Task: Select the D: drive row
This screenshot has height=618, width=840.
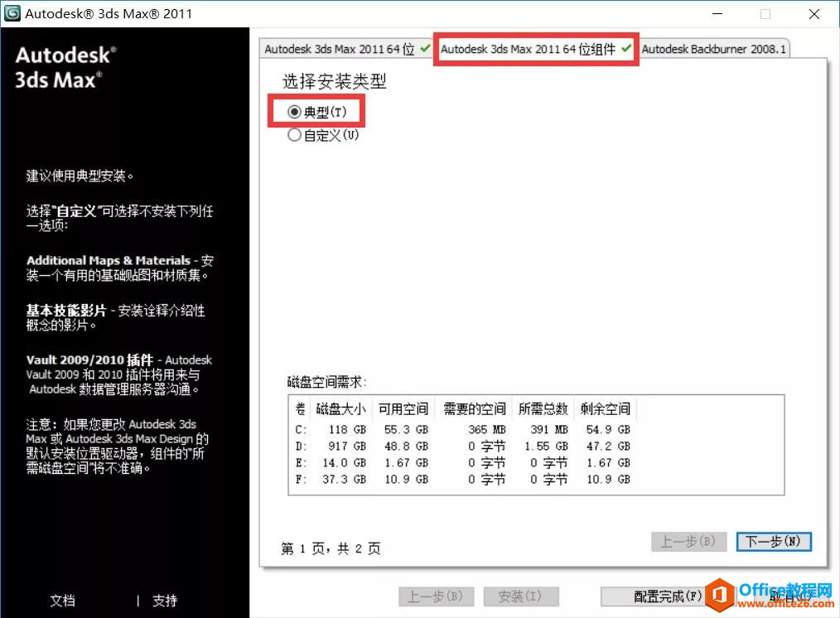Action: (x=536, y=446)
